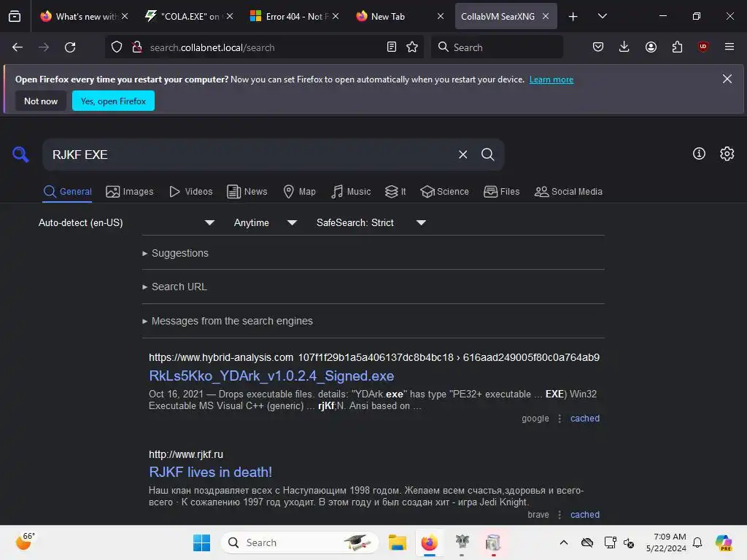Open the Learn more link
Screen dimensions: 747x560
click(x=551, y=79)
